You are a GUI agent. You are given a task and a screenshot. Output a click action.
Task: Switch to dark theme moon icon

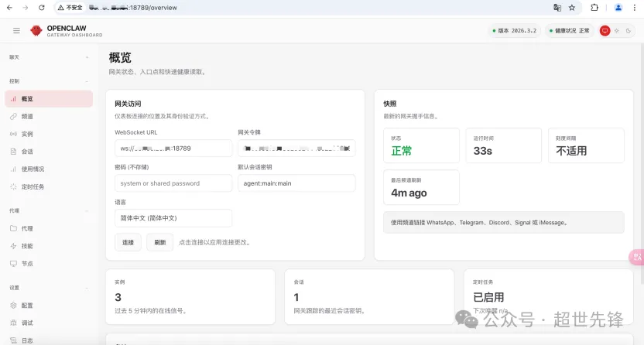pyautogui.click(x=628, y=31)
